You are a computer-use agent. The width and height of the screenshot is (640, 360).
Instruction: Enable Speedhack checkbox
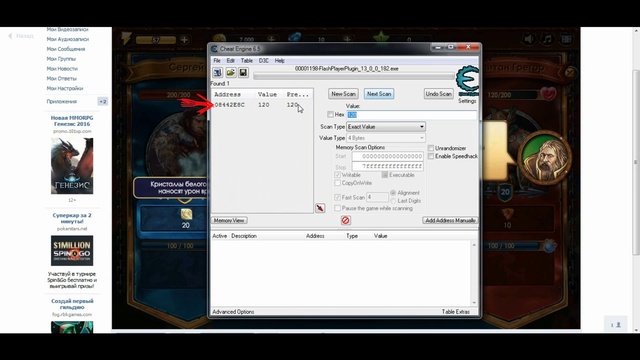(431, 156)
